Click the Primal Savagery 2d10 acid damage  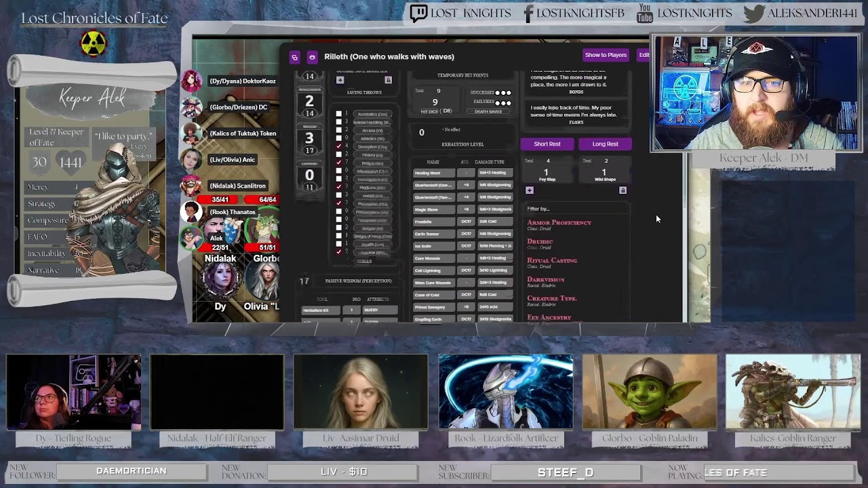(x=495, y=307)
